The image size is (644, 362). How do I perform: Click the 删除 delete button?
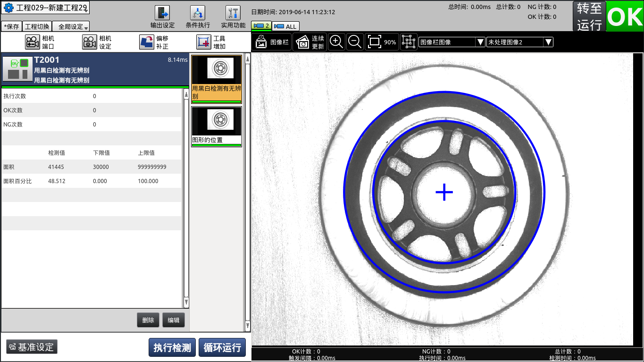pyautogui.click(x=148, y=320)
